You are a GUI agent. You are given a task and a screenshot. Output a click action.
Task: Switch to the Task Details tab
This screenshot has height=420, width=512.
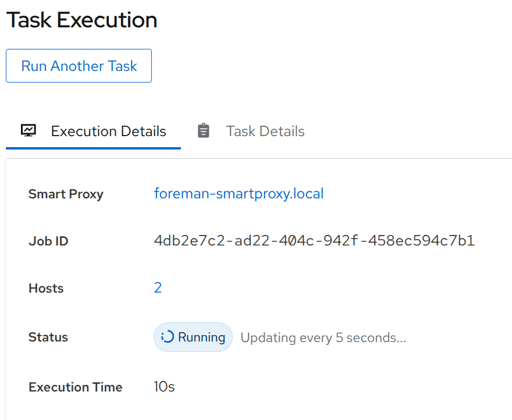point(265,131)
